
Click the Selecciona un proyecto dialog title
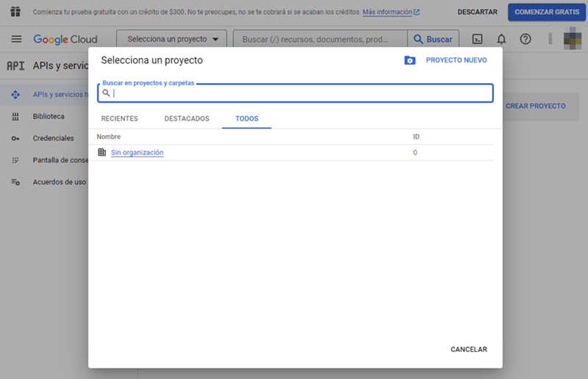(x=152, y=60)
